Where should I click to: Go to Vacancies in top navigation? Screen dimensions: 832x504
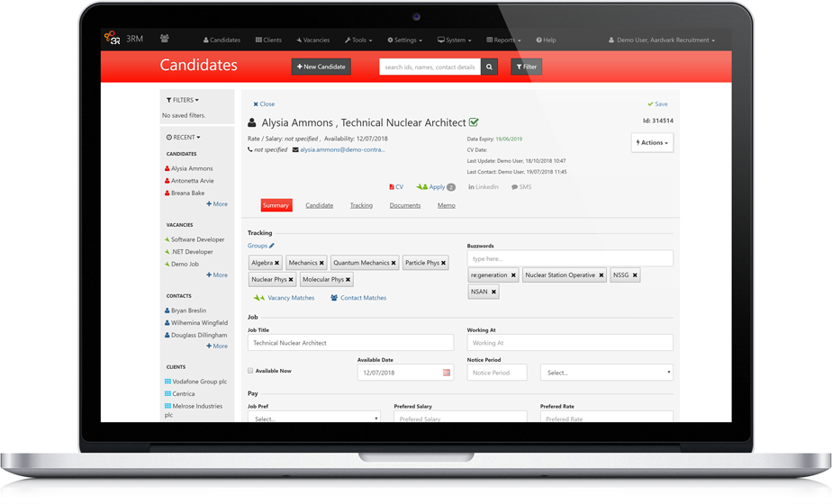pyautogui.click(x=313, y=40)
